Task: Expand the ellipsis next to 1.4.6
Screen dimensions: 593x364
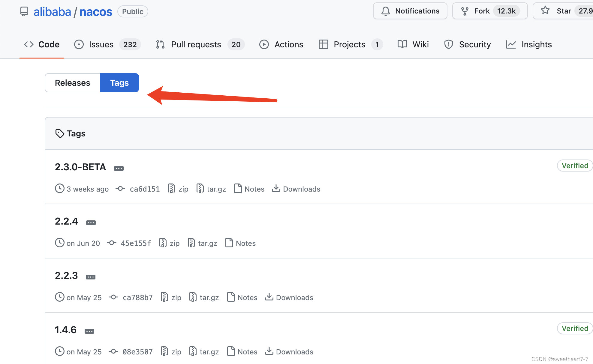Action: tap(89, 331)
